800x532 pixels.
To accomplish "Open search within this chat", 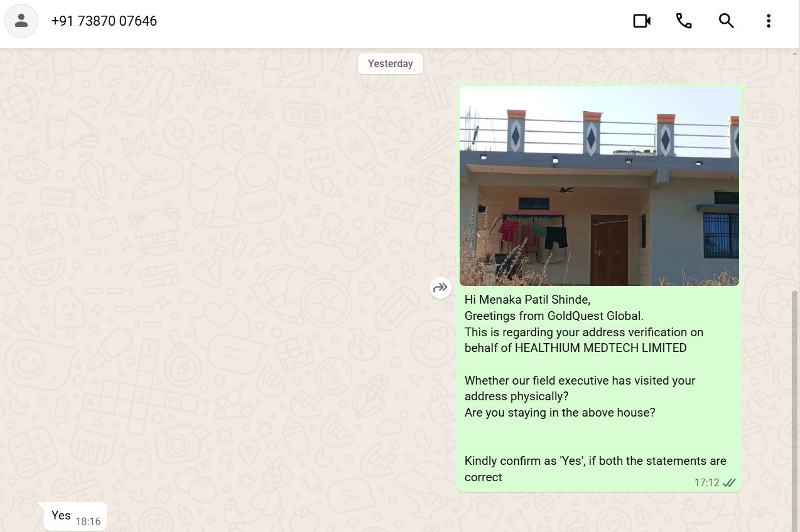I will [x=727, y=21].
